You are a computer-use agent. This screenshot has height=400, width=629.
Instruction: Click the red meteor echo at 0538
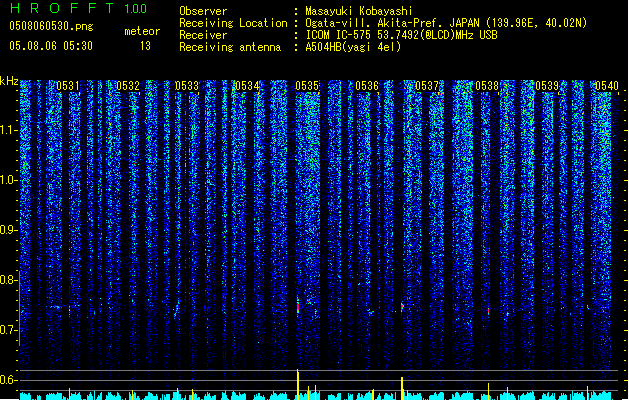coord(488,311)
